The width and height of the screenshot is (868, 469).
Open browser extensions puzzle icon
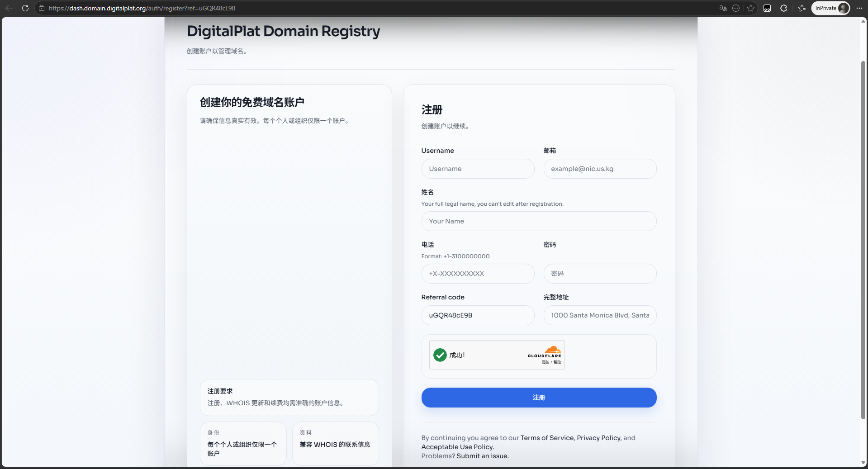[x=784, y=8]
